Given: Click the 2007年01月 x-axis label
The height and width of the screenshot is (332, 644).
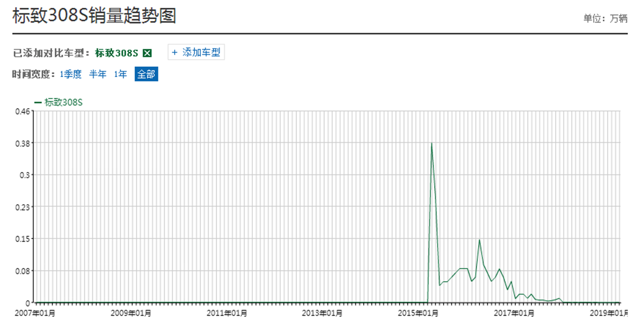Looking at the screenshot, I should click(35, 313).
